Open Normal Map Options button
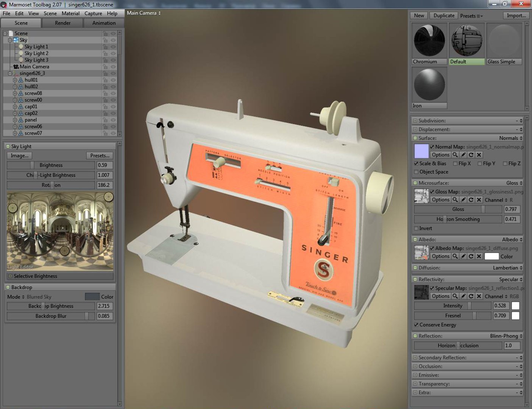Image resolution: width=532 pixels, height=409 pixels. point(440,155)
